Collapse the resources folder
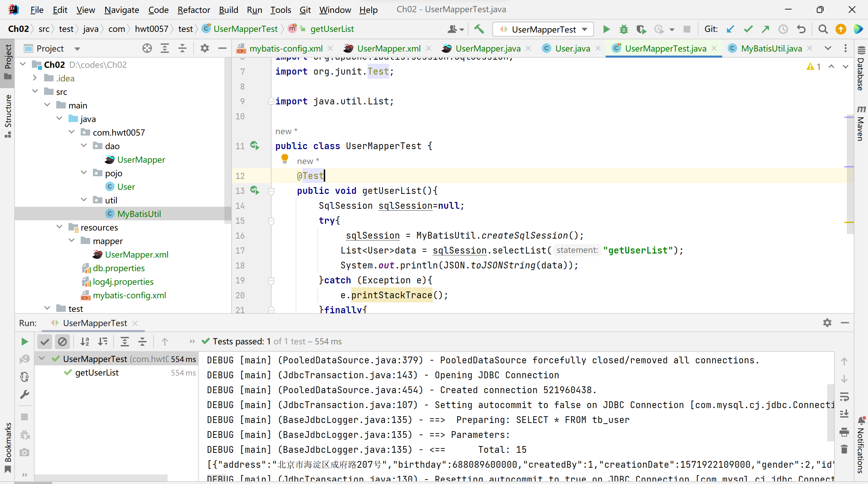This screenshot has height=484, width=868. click(x=59, y=227)
